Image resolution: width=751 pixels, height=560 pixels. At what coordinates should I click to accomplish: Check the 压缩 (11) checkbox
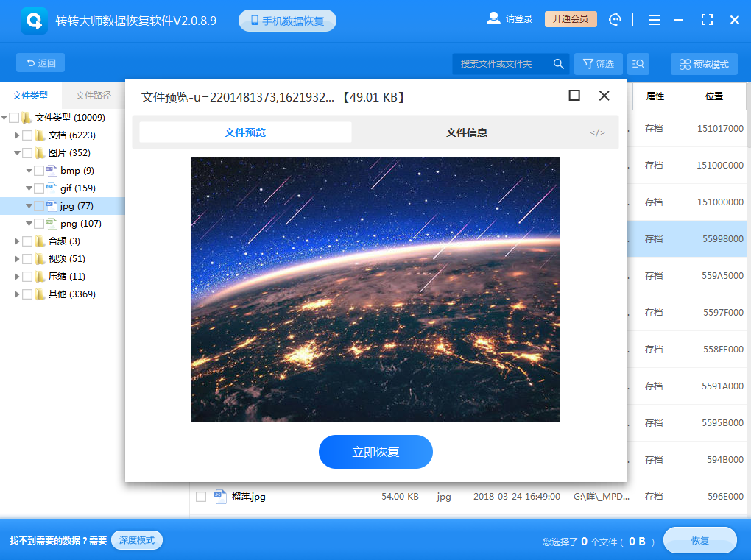tap(27, 277)
